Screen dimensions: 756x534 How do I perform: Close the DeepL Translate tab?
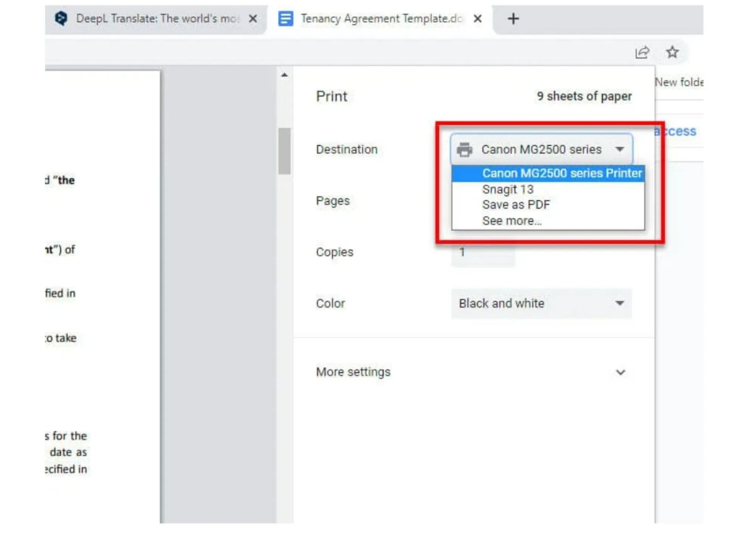[253, 19]
